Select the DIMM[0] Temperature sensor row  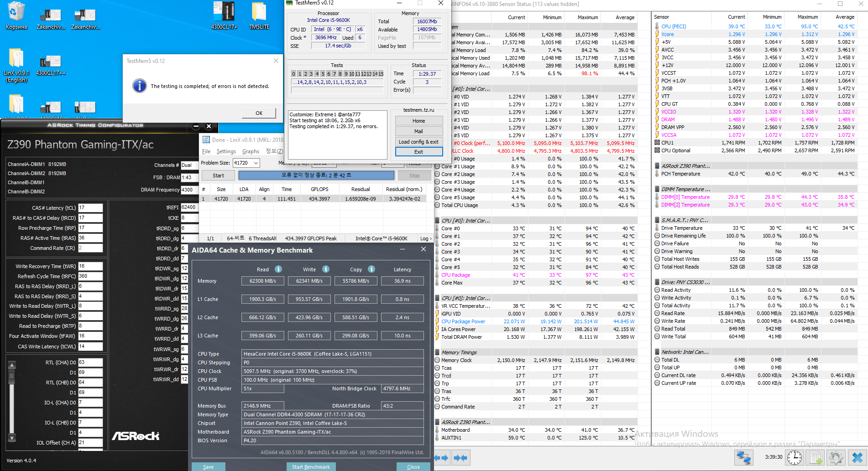pyautogui.click(x=754, y=197)
